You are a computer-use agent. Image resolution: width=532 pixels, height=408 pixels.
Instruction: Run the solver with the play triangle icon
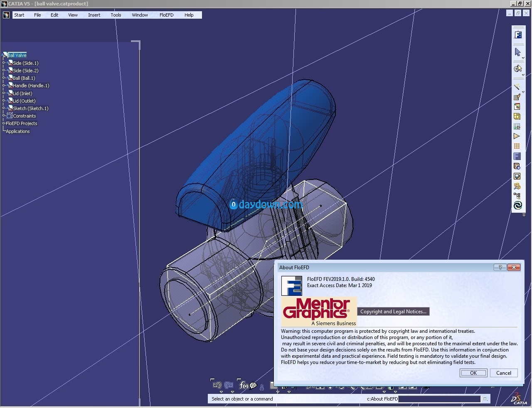(517, 136)
